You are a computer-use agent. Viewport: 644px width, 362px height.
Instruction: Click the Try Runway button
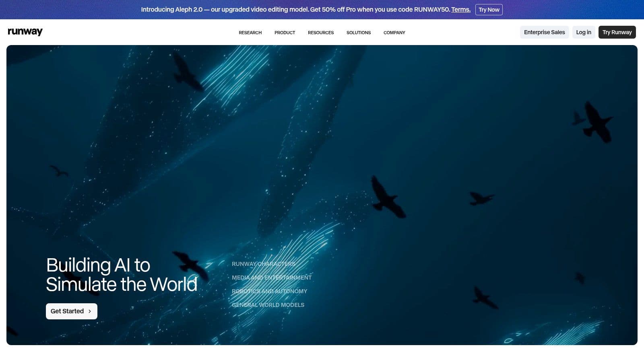click(617, 32)
